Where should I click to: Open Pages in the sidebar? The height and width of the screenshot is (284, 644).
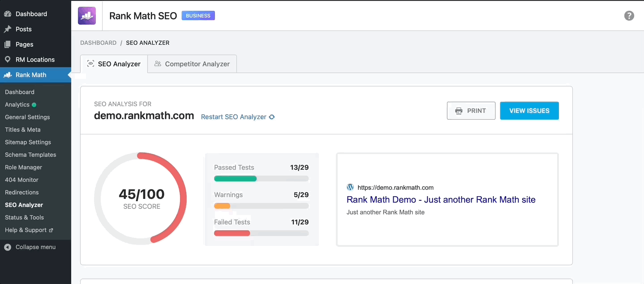[35, 44]
